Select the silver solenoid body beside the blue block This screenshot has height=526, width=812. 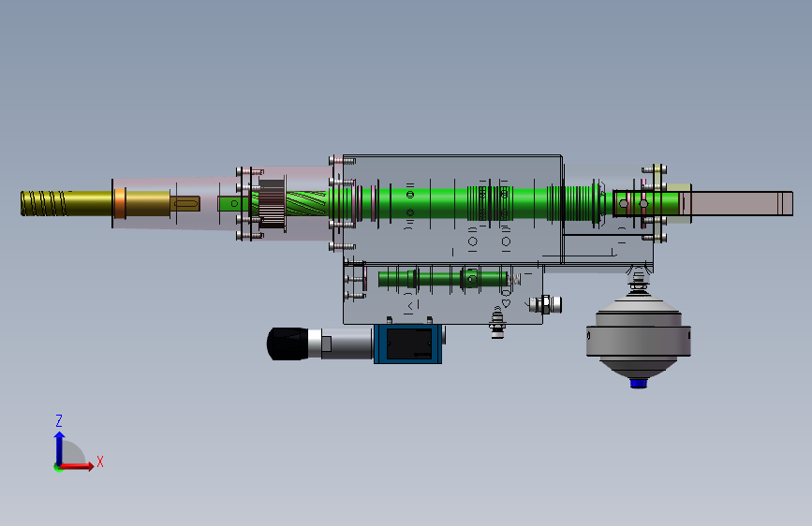(347, 343)
